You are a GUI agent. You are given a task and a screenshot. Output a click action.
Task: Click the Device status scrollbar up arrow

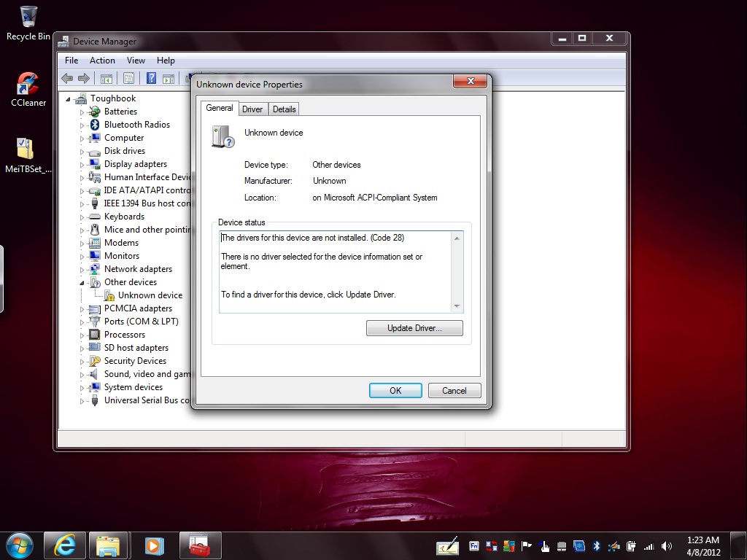(457, 238)
